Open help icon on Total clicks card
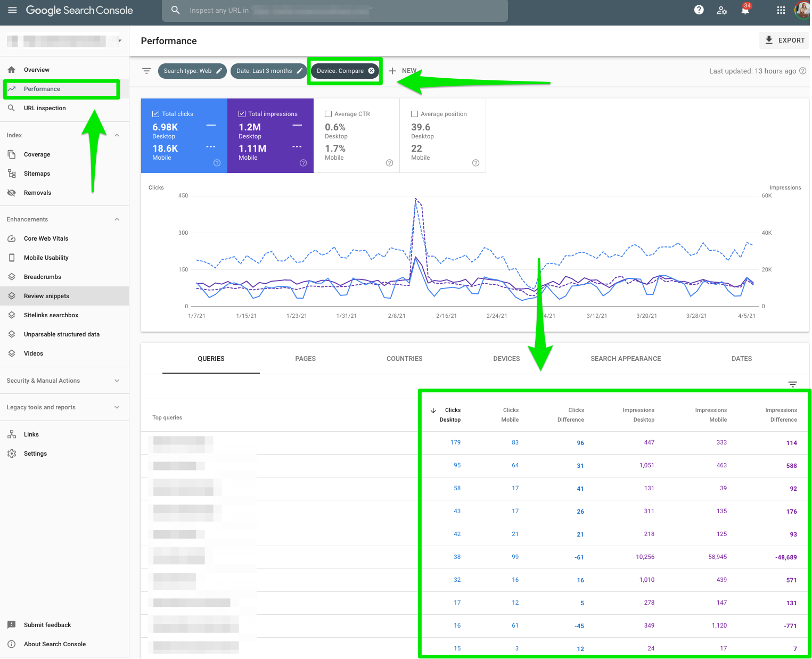 pos(217,163)
